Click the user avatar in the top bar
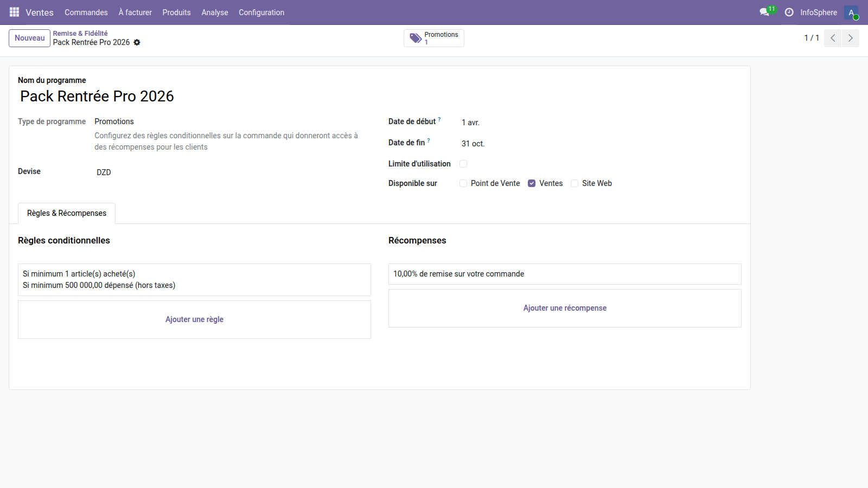The height and width of the screenshot is (488, 868). (850, 12)
